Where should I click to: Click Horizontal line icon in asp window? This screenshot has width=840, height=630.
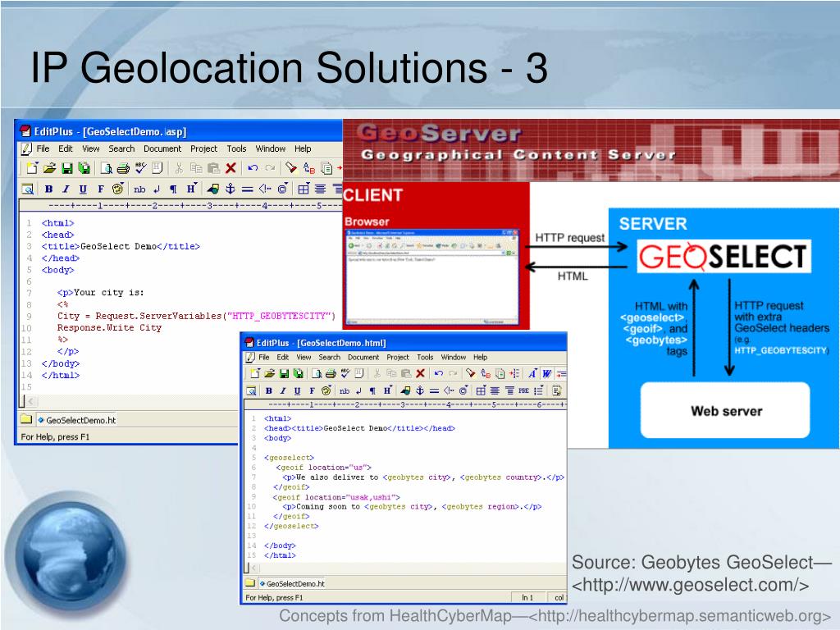pyautogui.click(x=247, y=189)
